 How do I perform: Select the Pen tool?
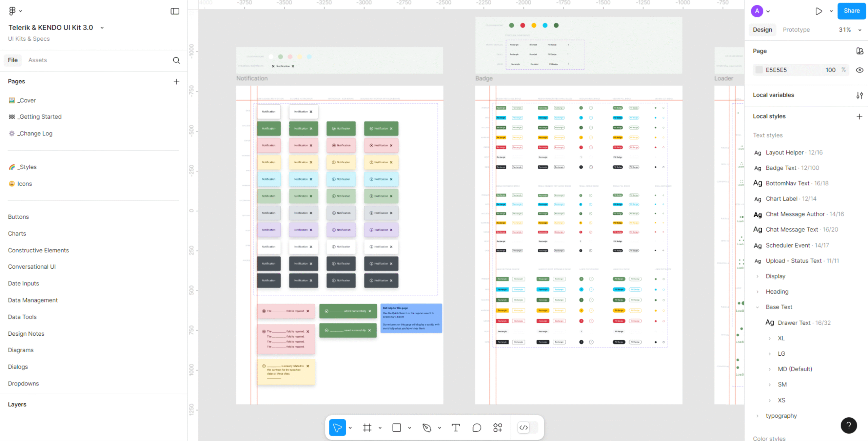pyautogui.click(x=427, y=428)
